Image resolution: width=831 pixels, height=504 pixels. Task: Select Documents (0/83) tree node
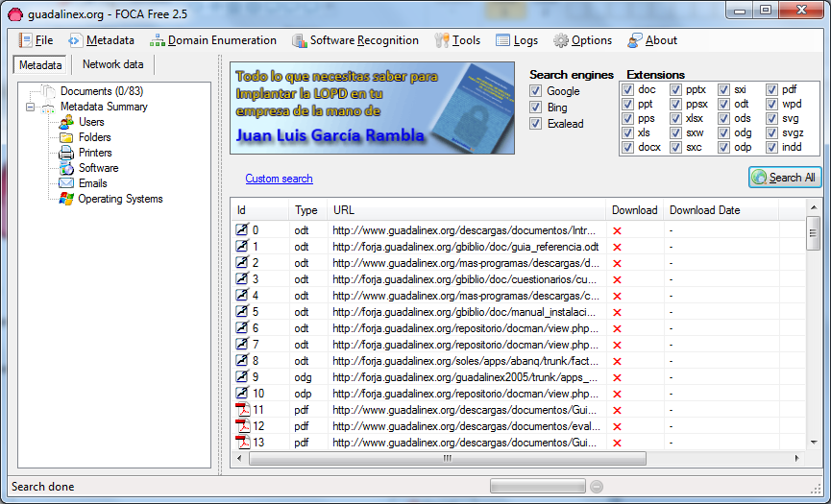point(102,91)
